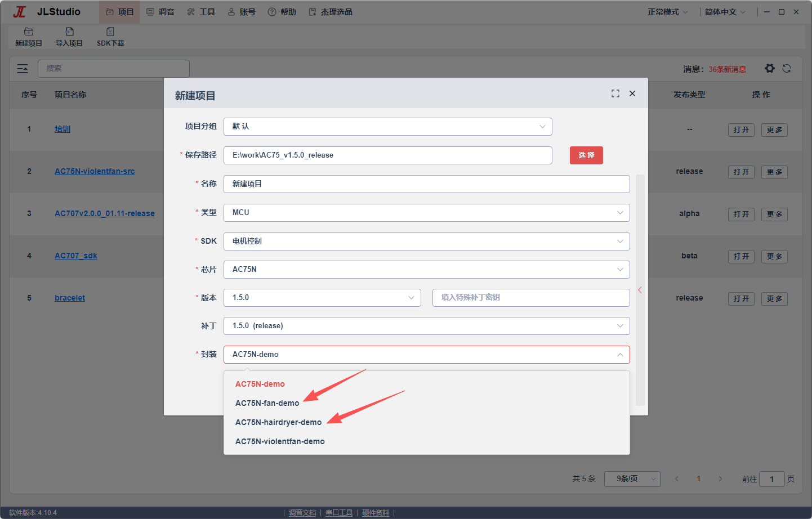
Task: Click the 新建项目 toolbar icon
Action: pyautogui.click(x=29, y=32)
